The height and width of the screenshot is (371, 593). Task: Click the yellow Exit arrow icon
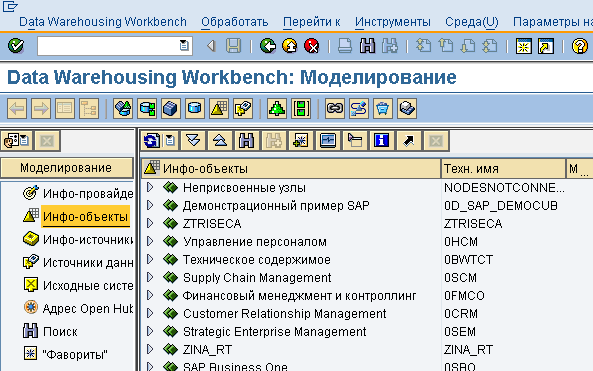click(x=290, y=46)
